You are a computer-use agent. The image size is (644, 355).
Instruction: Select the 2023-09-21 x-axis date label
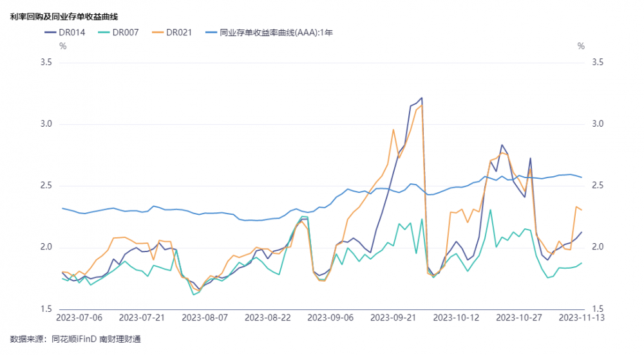click(x=393, y=317)
